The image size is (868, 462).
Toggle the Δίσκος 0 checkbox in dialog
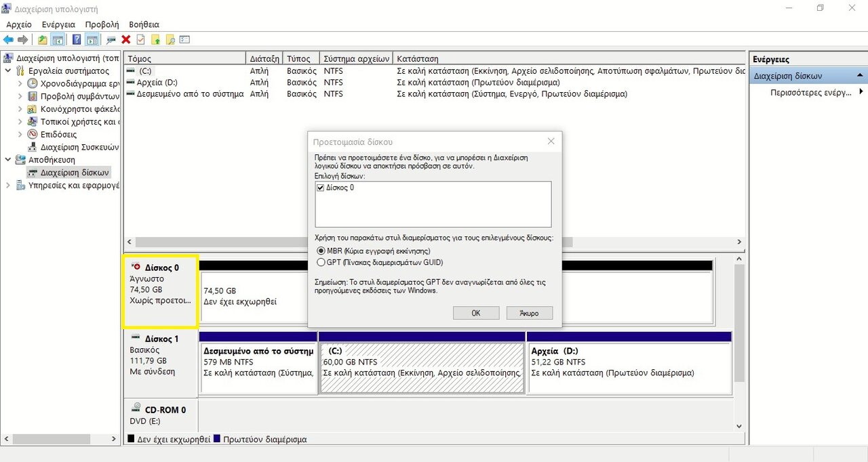click(321, 188)
